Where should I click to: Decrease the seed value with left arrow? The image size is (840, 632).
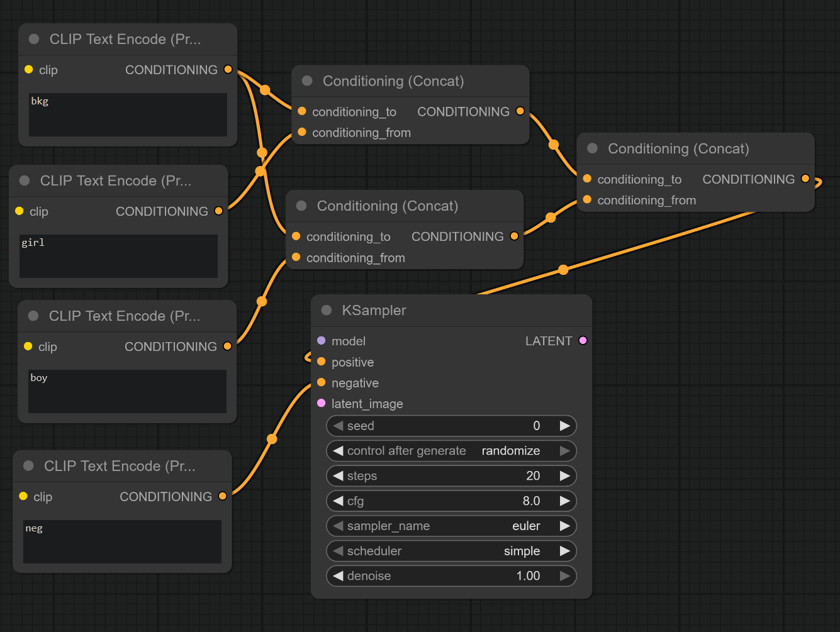(339, 426)
